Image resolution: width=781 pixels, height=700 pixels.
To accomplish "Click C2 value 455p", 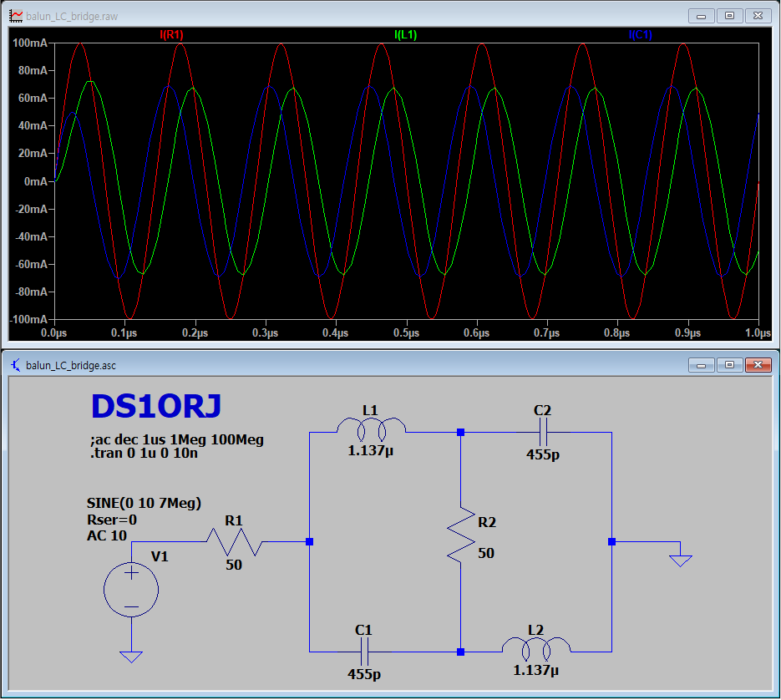I will coord(543,454).
